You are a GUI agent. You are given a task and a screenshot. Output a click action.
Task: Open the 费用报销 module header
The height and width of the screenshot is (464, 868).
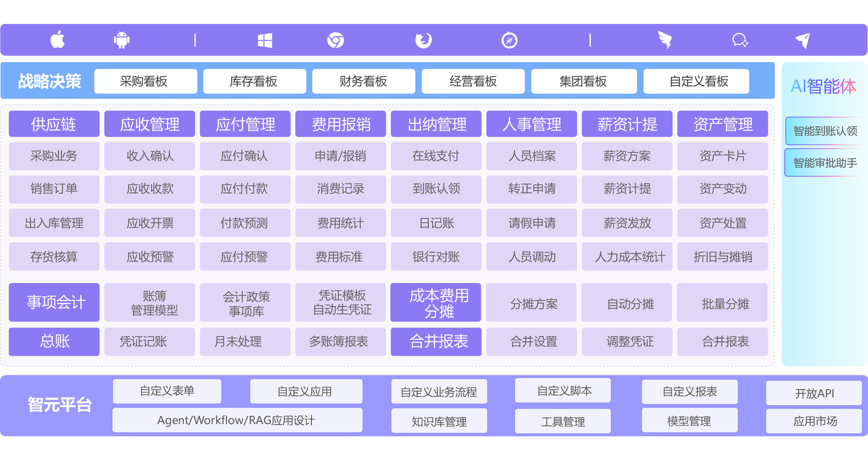(x=340, y=124)
